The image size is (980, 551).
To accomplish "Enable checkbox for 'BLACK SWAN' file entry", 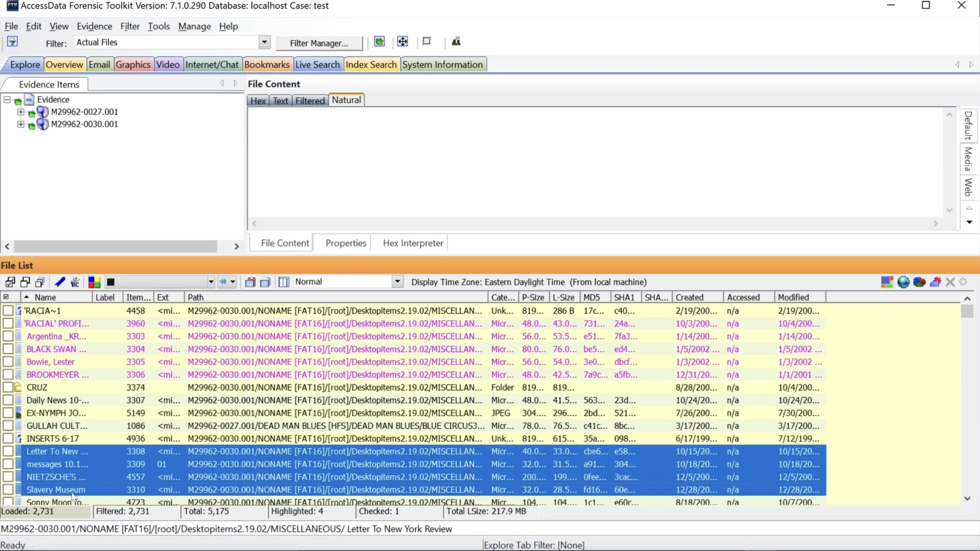I will [x=6, y=349].
